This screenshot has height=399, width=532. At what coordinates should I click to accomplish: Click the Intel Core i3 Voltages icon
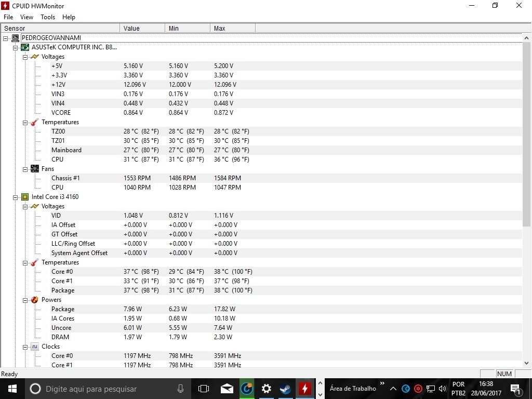pyautogui.click(x=35, y=206)
